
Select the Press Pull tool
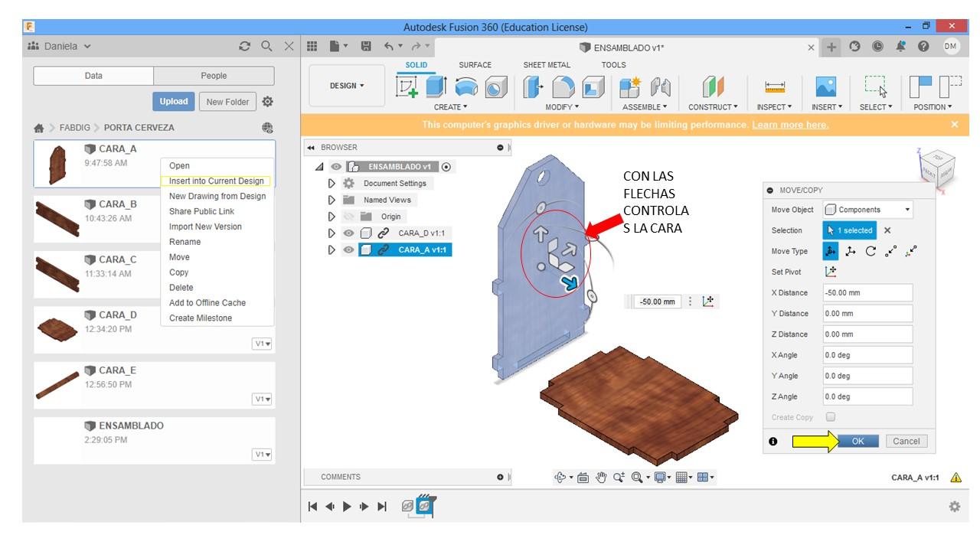click(x=533, y=87)
